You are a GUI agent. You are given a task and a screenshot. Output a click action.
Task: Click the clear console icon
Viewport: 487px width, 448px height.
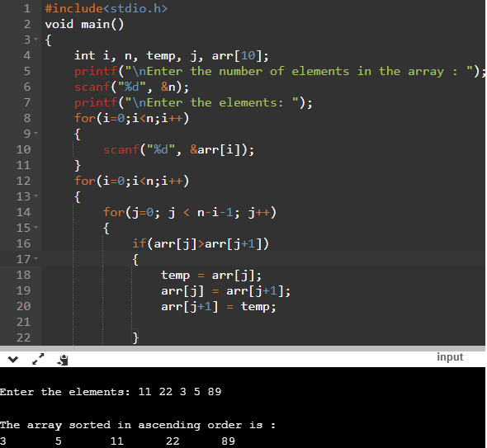(x=63, y=360)
